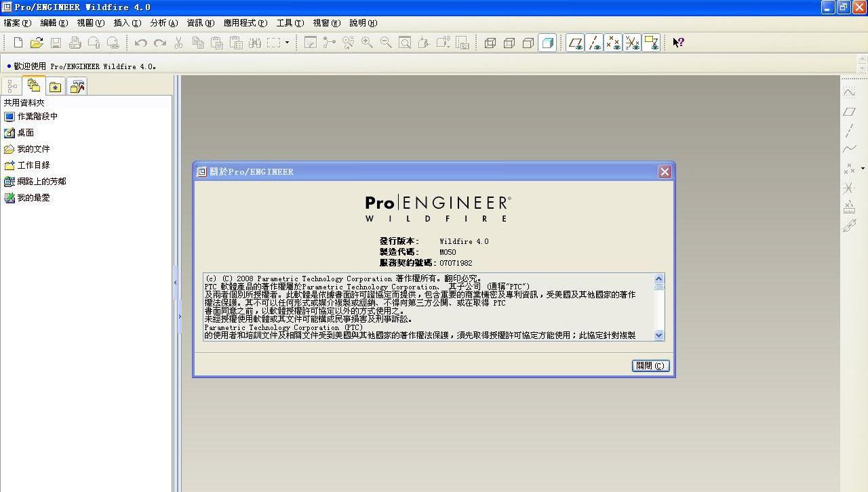Open the 檔案 (File) menu

pos(17,23)
